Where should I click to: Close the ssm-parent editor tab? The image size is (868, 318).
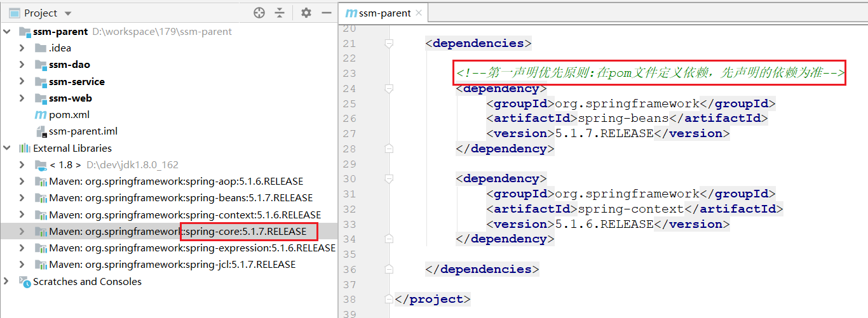click(x=418, y=13)
